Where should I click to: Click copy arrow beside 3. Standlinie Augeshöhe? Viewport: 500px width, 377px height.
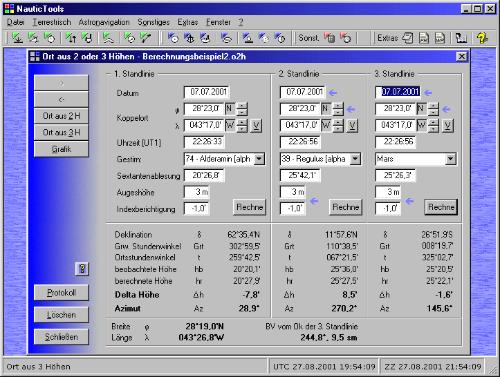click(x=409, y=201)
